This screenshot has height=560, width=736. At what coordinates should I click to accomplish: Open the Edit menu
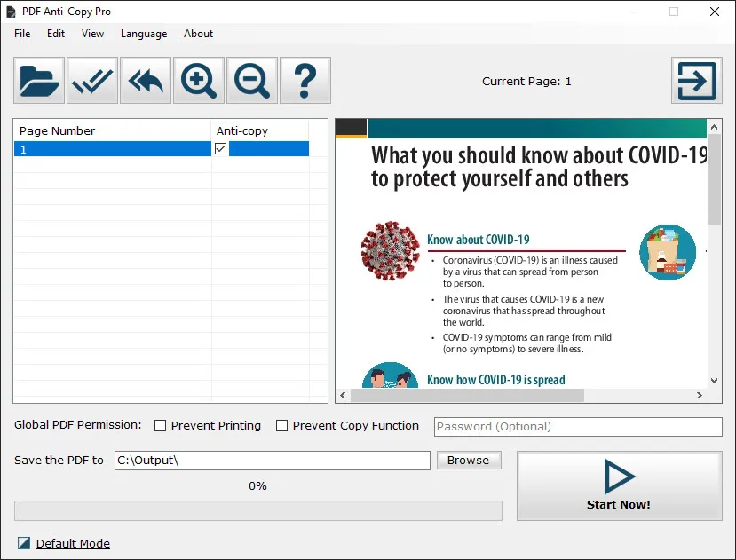tap(56, 34)
